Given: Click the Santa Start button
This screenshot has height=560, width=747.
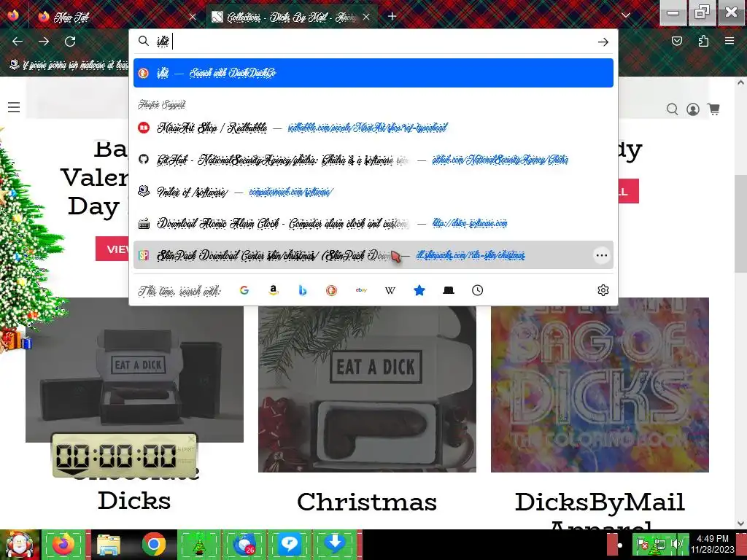Looking at the screenshot, I should click(20, 545).
